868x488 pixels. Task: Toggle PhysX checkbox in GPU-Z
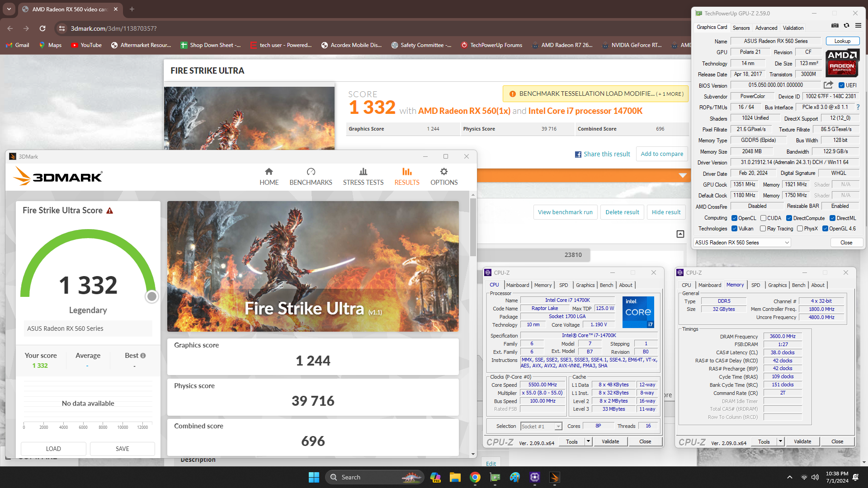point(800,229)
